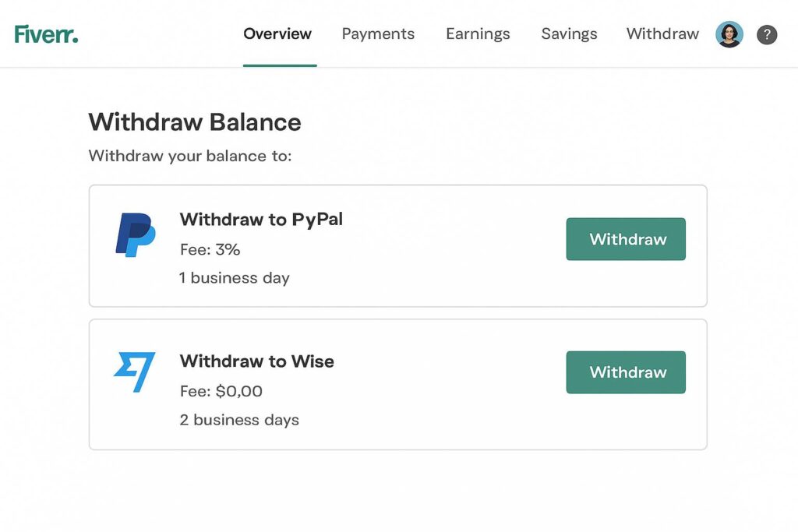
Task: Click the "1 business day" label
Action: coord(234,278)
